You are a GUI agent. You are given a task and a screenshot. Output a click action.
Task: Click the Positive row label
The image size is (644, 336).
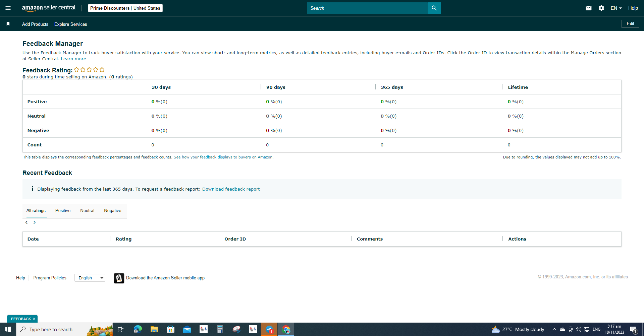(x=37, y=102)
